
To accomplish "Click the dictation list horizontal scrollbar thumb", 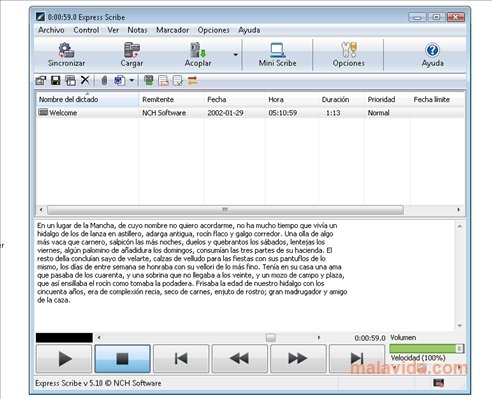I will 225,210.
